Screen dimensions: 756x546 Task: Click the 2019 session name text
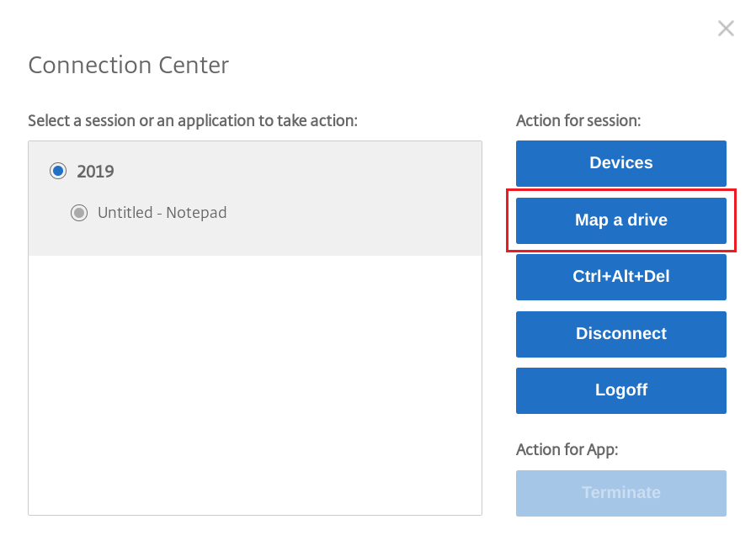[95, 172]
